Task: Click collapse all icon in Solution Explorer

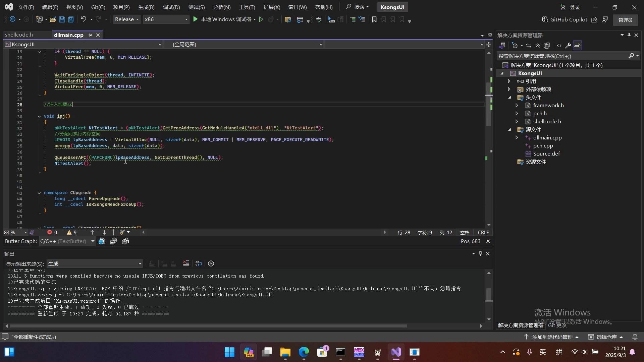Action: tap(538, 46)
